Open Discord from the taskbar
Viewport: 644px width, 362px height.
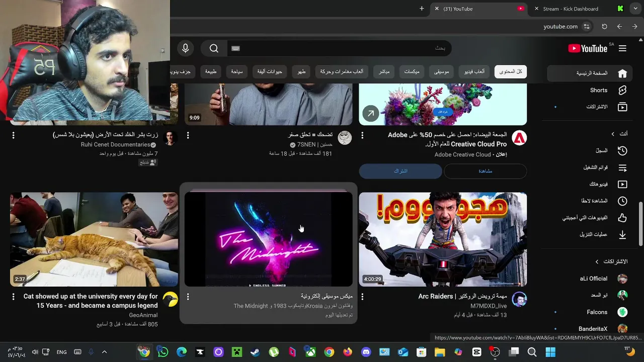point(366,352)
